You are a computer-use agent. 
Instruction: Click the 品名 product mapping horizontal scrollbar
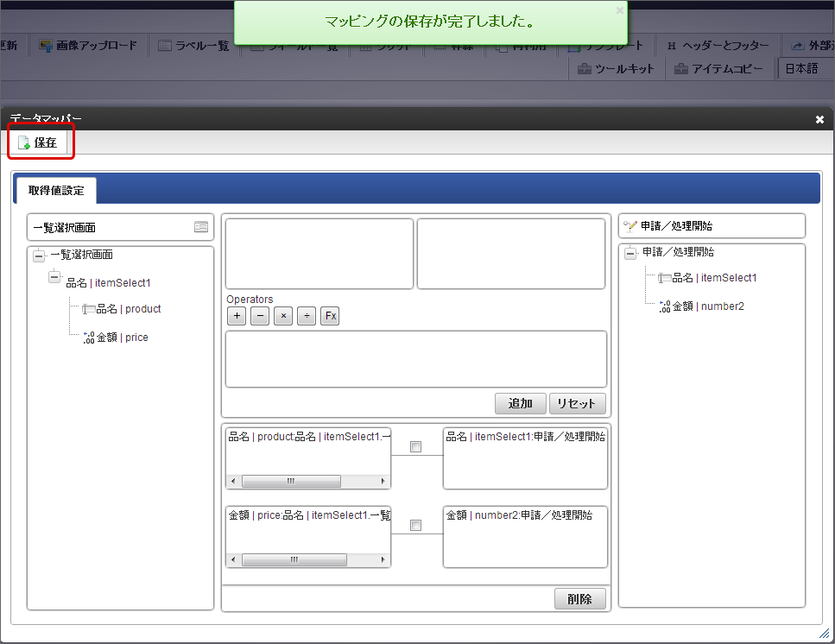click(291, 482)
